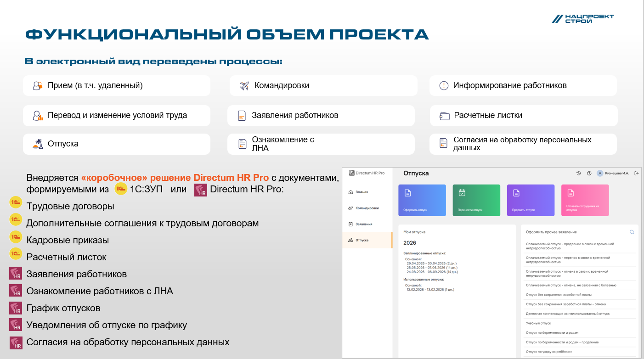Click the search icon in Оформить прочее заявление
Viewport: 644px width, 359px height.
pos(632,232)
